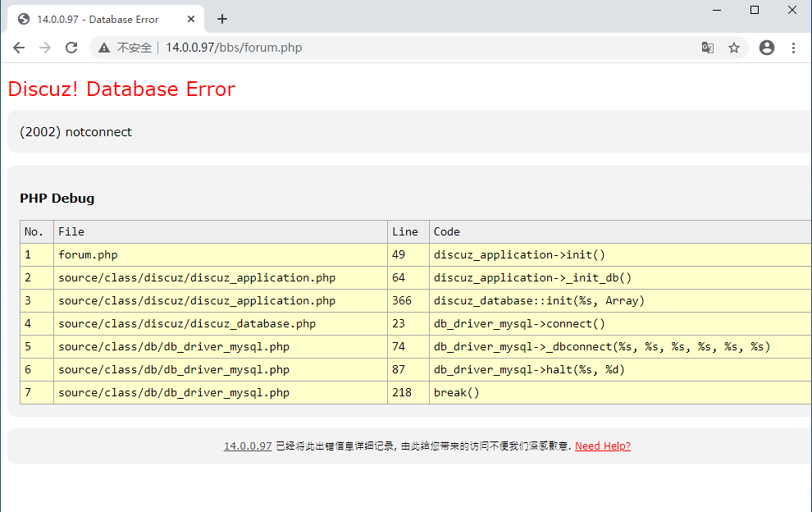This screenshot has height=512, width=812.
Task: Click the db_driver_mysql->halt code cell
Action: (x=620, y=369)
